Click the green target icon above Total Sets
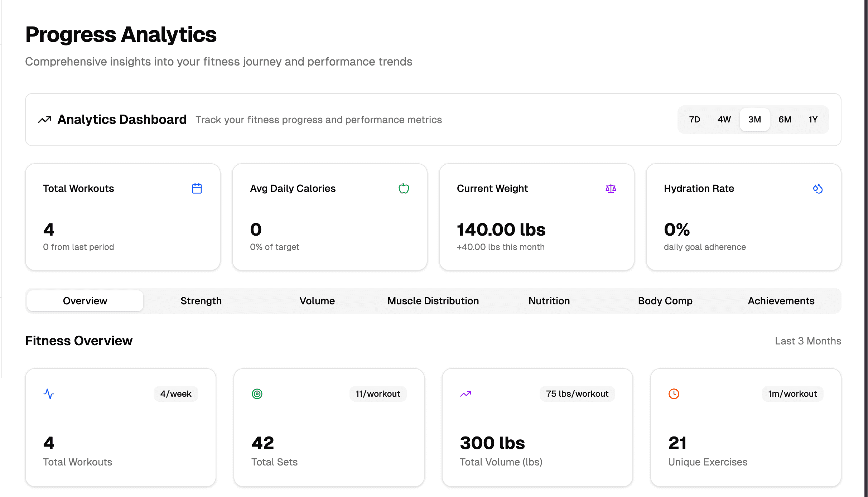 (x=257, y=394)
